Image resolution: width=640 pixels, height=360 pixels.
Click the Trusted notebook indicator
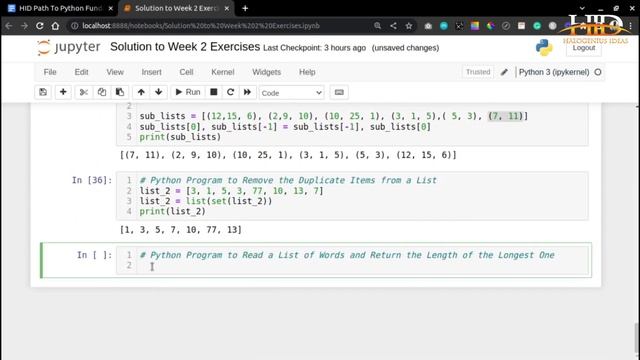478,72
